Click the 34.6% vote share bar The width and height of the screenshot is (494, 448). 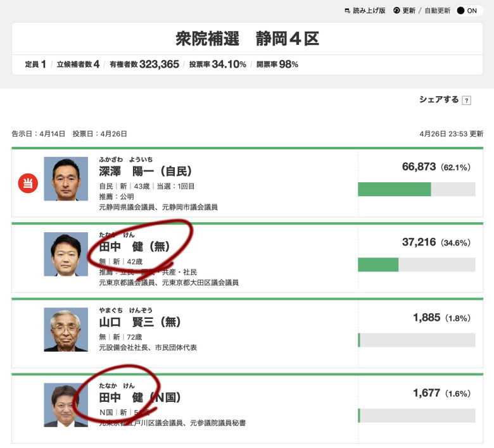point(417,264)
